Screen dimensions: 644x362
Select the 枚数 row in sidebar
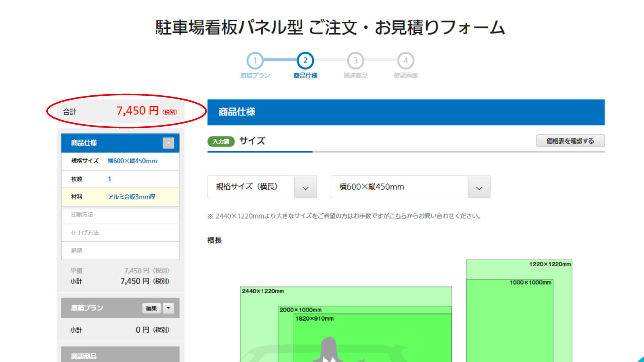click(120, 179)
